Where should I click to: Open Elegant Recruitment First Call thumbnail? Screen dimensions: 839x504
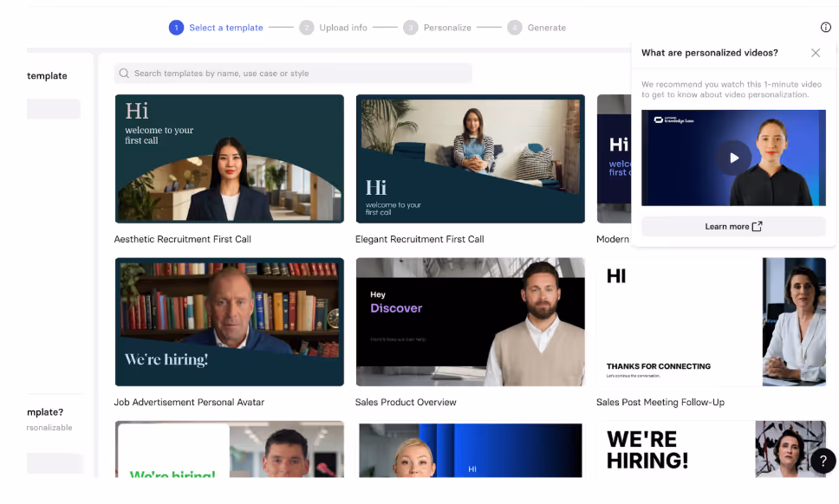tap(471, 158)
